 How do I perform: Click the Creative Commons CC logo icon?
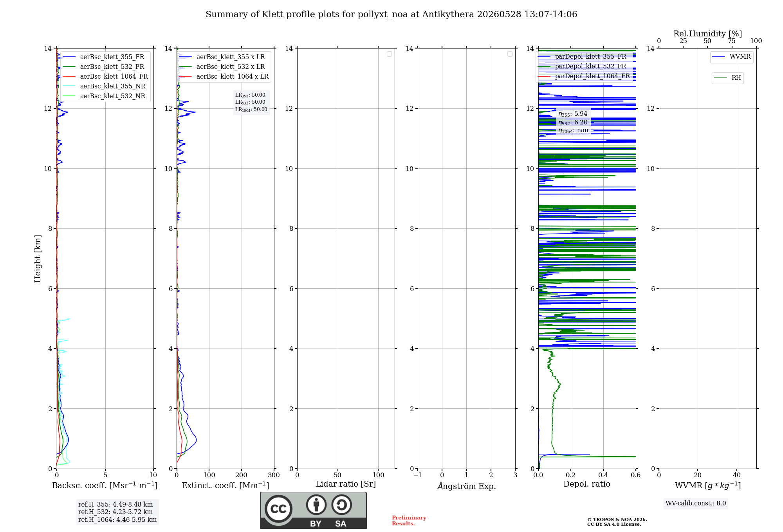click(278, 509)
